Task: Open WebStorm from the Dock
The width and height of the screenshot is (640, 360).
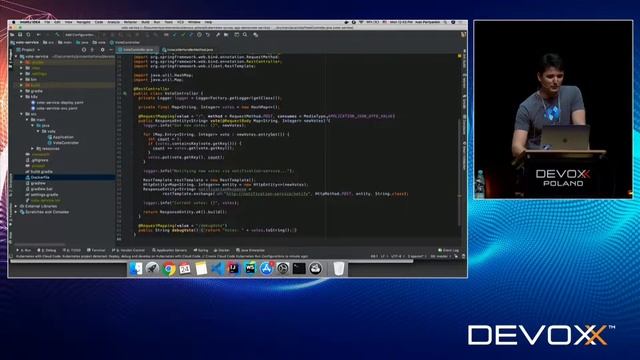Action: coord(250,269)
